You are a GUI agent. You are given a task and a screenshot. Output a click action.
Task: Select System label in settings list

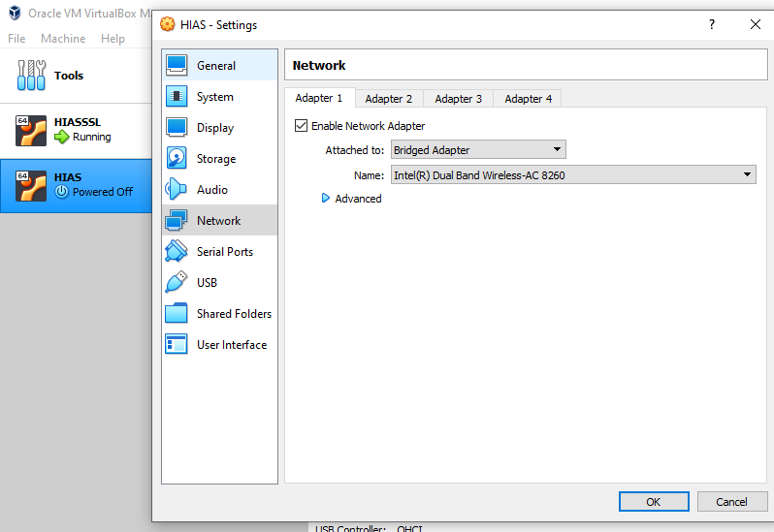215,97
